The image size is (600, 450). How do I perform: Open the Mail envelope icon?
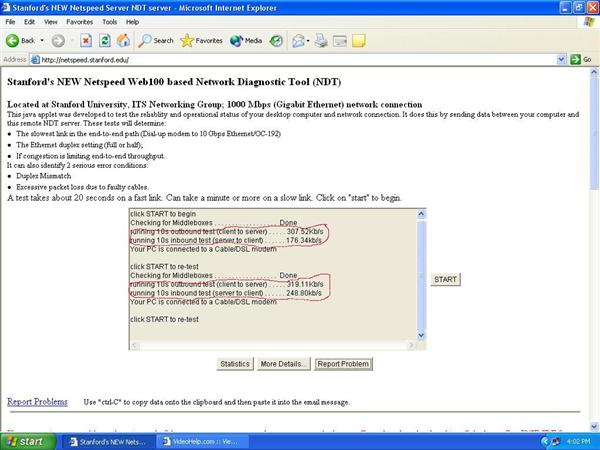(x=298, y=41)
